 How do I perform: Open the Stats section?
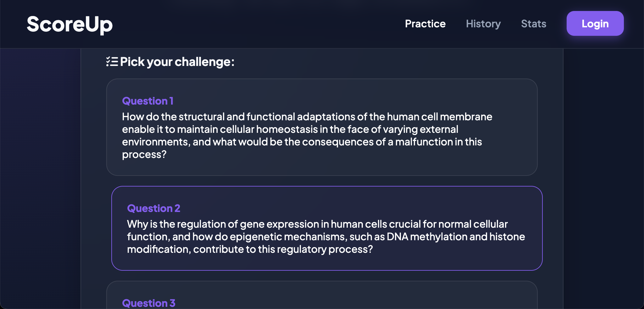click(x=534, y=24)
